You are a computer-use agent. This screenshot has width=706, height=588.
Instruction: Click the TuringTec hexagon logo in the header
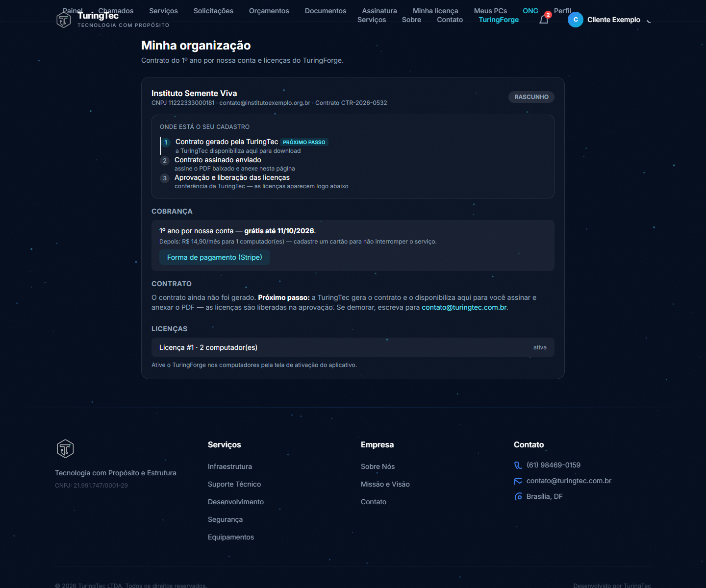[x=64, y=20]
